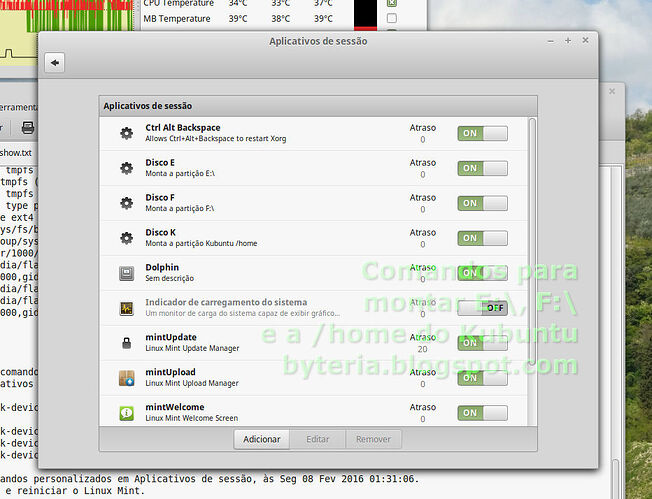Select the mintUpload box icon
Screen dimensions: 652x499
tap(126, 378)
